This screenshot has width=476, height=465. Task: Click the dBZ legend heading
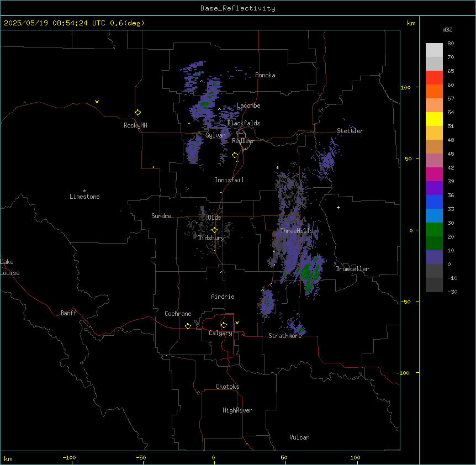(447, 29)
